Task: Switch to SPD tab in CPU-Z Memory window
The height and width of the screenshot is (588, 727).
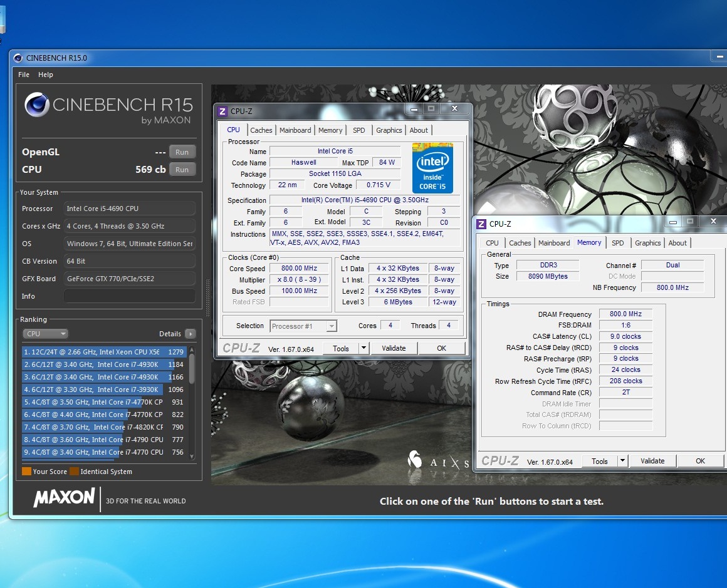Action: 617,243
